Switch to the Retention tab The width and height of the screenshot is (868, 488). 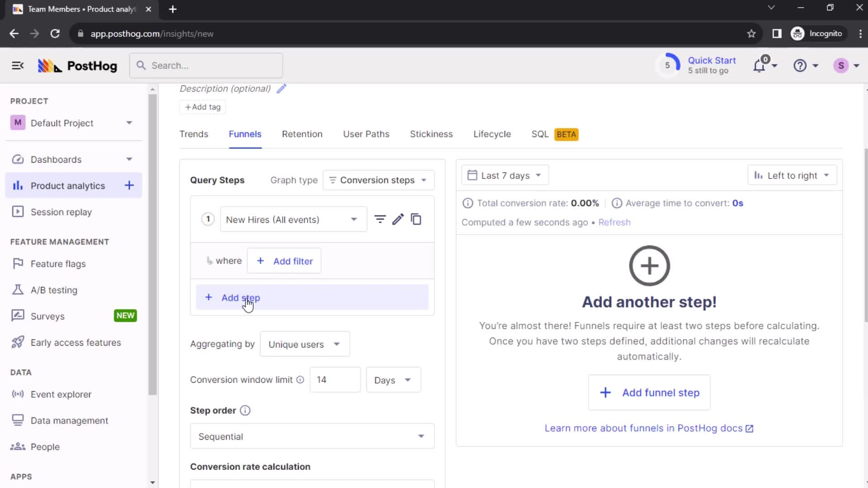pyautogui.click(x=302, y=134)
